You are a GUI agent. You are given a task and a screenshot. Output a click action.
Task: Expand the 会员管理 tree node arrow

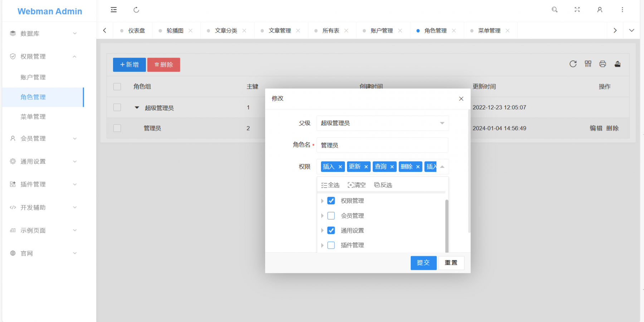(x=322, y=216)
